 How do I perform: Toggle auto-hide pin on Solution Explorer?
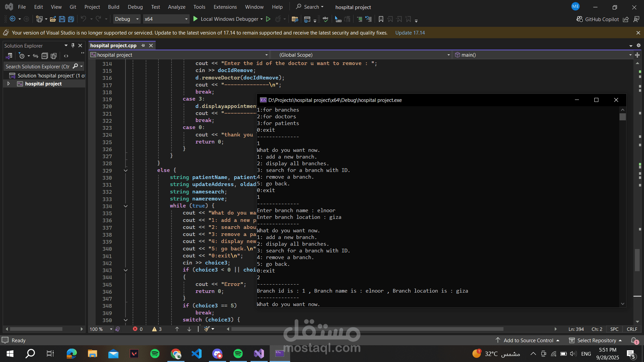click(73, 46)
